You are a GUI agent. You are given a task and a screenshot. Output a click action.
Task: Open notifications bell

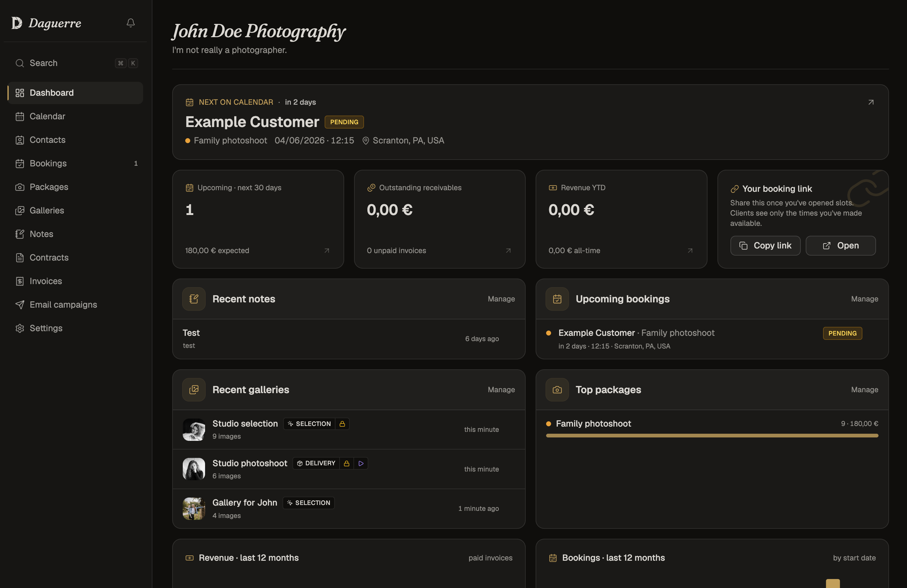click(131, 23)
